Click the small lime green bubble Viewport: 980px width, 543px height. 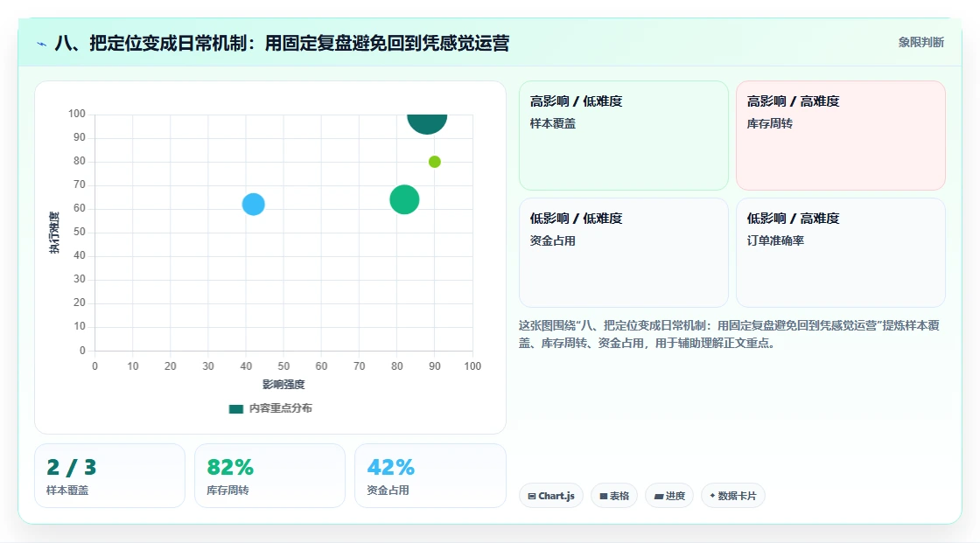tap(434, 162)
